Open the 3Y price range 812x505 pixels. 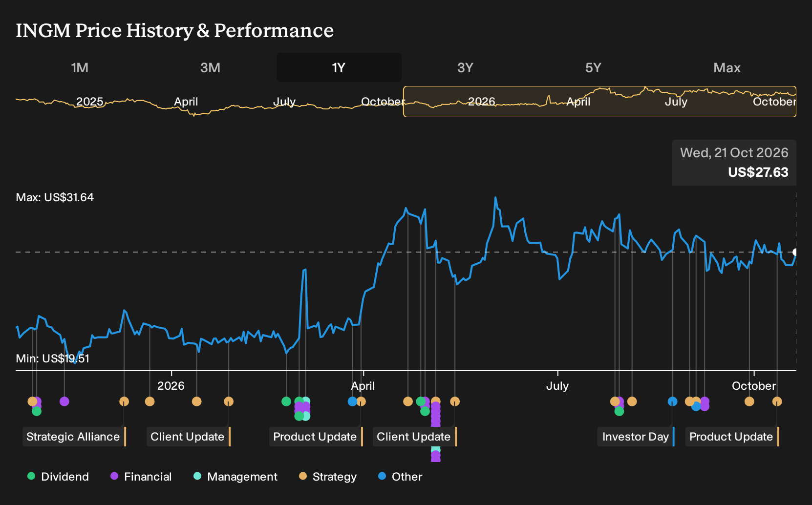pos(465,67)
